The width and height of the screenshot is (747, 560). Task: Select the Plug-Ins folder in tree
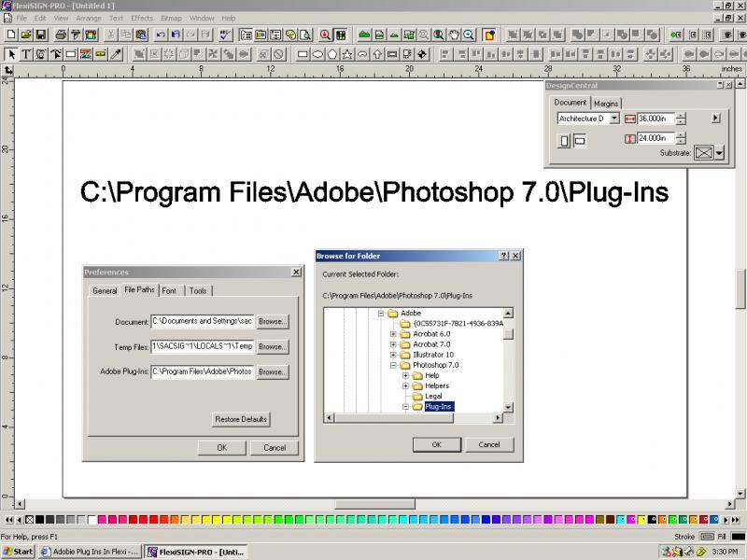438,407
